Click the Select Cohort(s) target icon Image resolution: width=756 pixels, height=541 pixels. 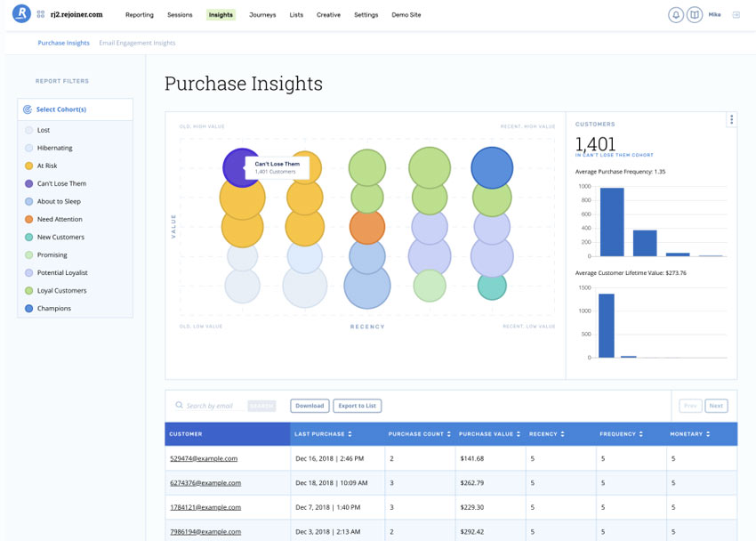(x=28, y=109)
